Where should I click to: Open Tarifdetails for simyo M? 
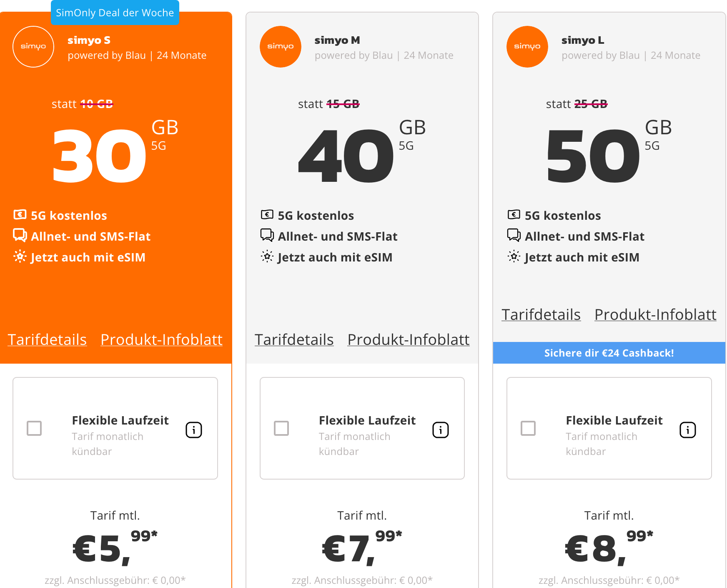tap(294, 340)
